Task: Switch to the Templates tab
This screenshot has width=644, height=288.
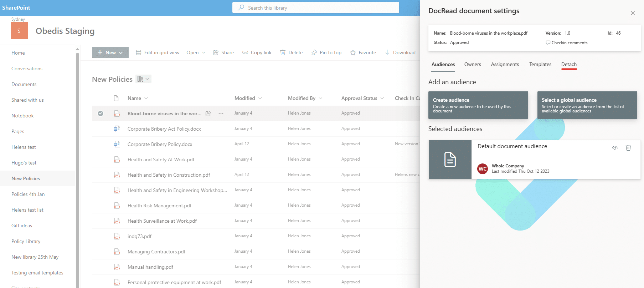Action: pyautogui.click(x=540, y=64)
